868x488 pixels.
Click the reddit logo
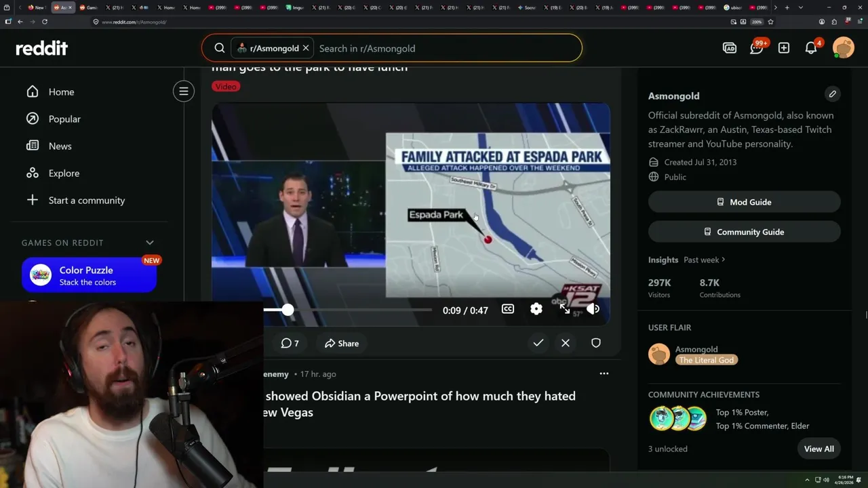click(x=42, y=48)
